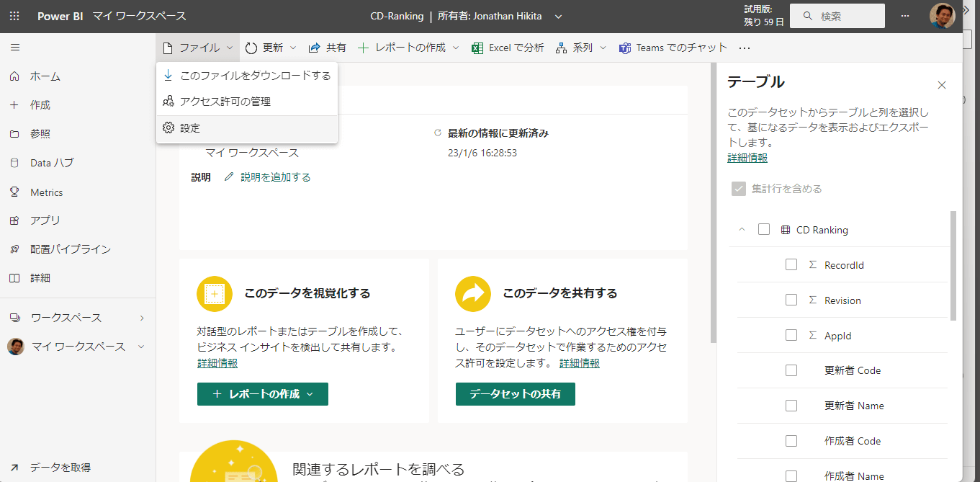
Task: Click Excel で分析 toolbar button
Action: point(508,48)
